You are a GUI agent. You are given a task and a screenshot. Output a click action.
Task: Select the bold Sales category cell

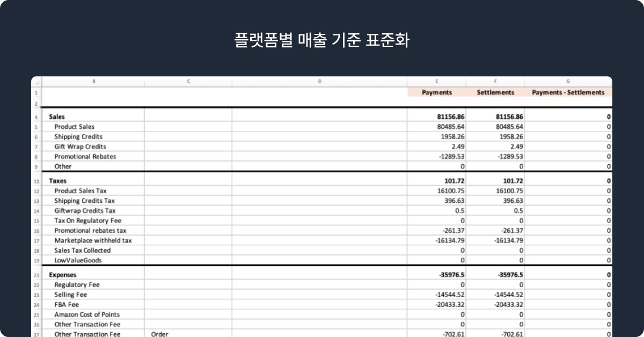pos(57,116)
